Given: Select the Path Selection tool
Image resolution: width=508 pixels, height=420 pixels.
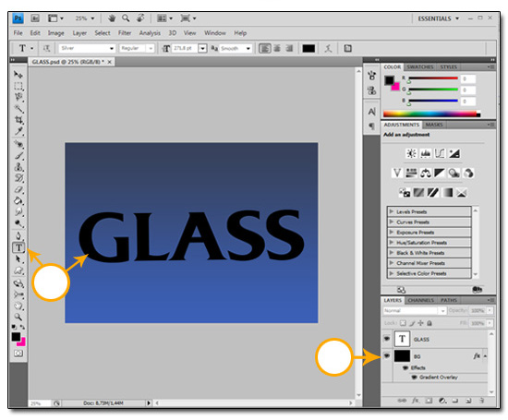Looking at the screenshot, I should [18, 259].
